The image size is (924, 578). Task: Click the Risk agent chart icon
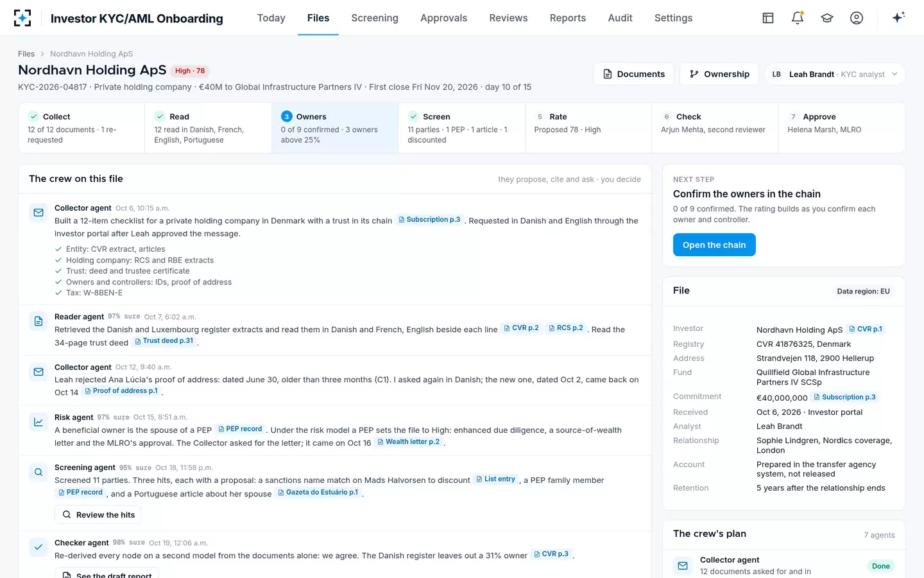point(38,422)
